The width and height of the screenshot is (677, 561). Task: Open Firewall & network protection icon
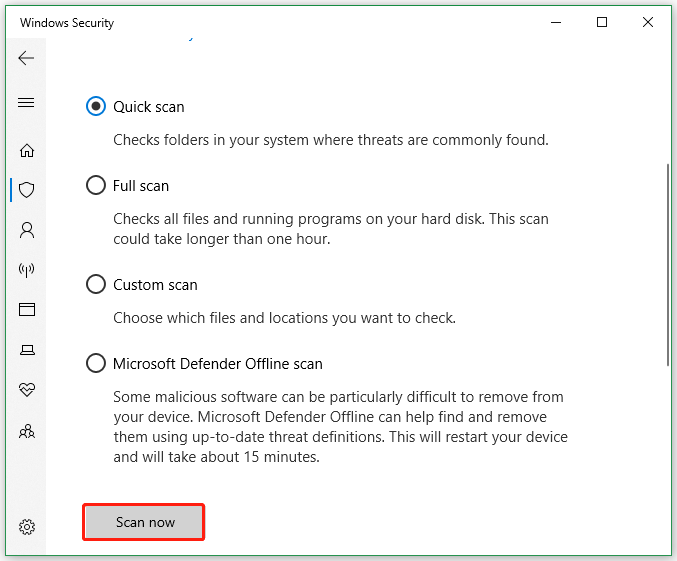[x=26, y=270]
